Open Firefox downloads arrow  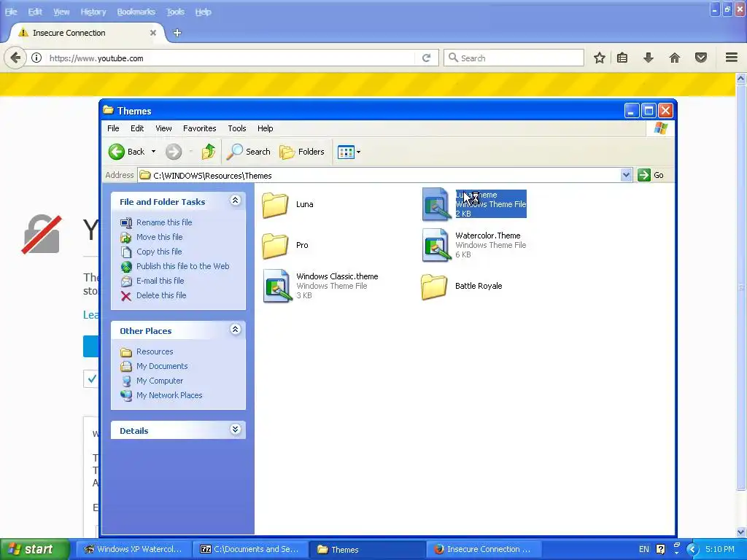tap(649, 58)
